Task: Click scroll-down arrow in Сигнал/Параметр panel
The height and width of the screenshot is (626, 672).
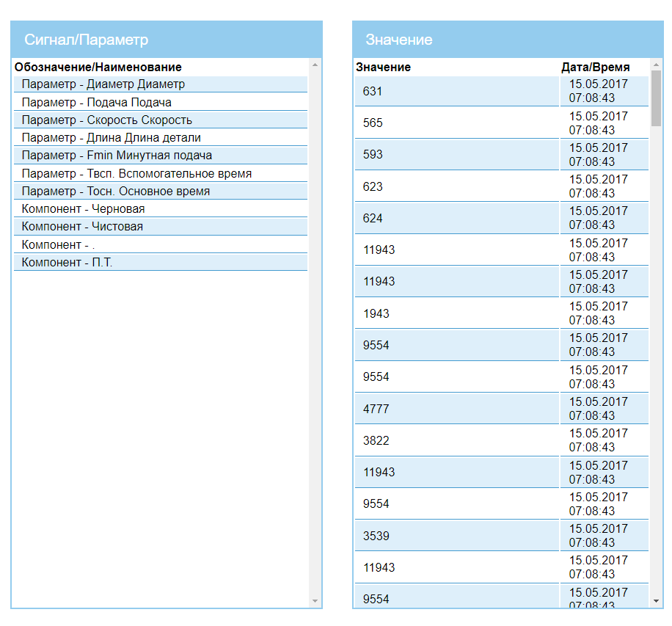Action: (315, 601)
